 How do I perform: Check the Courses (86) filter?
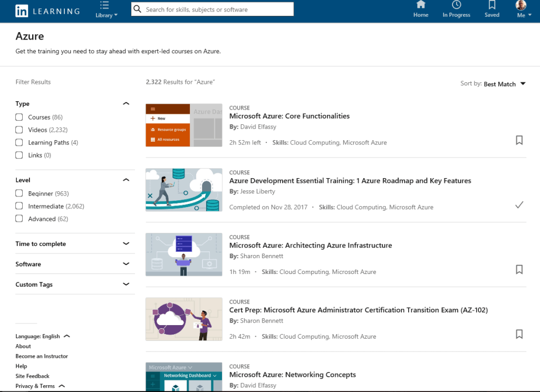(x=19, y=117)
